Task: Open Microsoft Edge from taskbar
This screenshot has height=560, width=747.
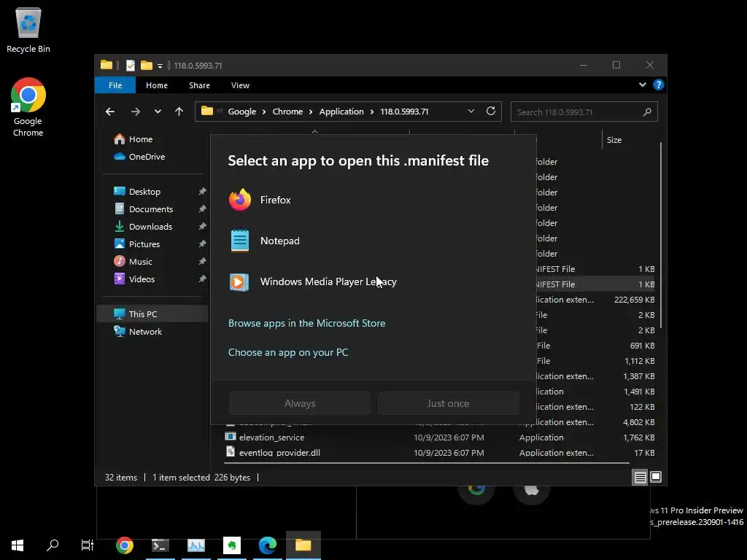Action: tap(267, 545)
